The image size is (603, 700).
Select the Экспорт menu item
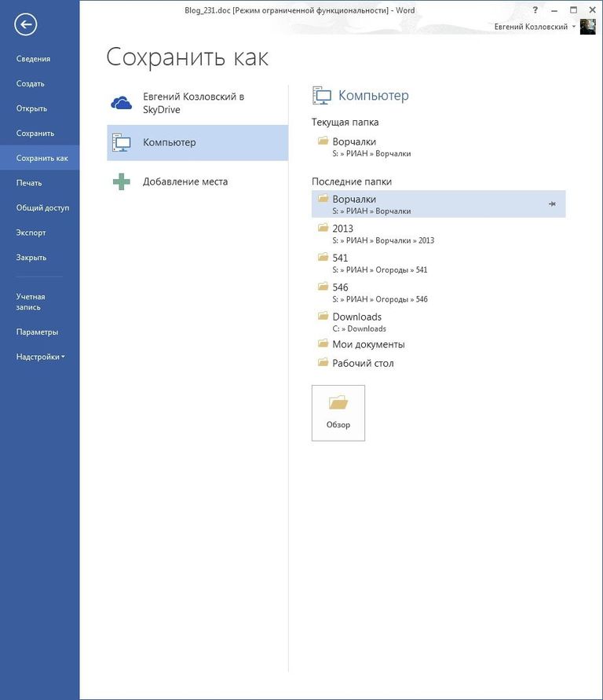point(31,233)
